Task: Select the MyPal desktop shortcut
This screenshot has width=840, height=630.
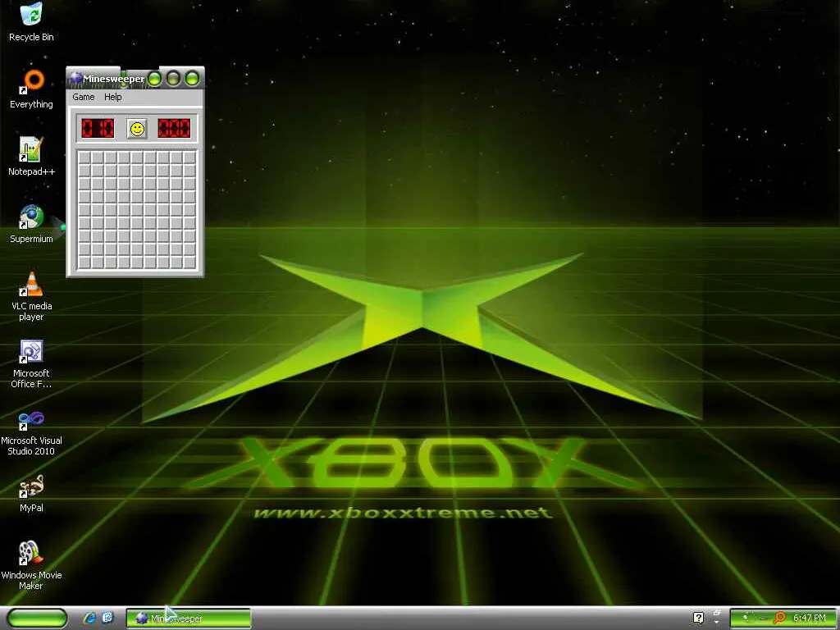Action: pyautogui.click(x=31, y=493)
